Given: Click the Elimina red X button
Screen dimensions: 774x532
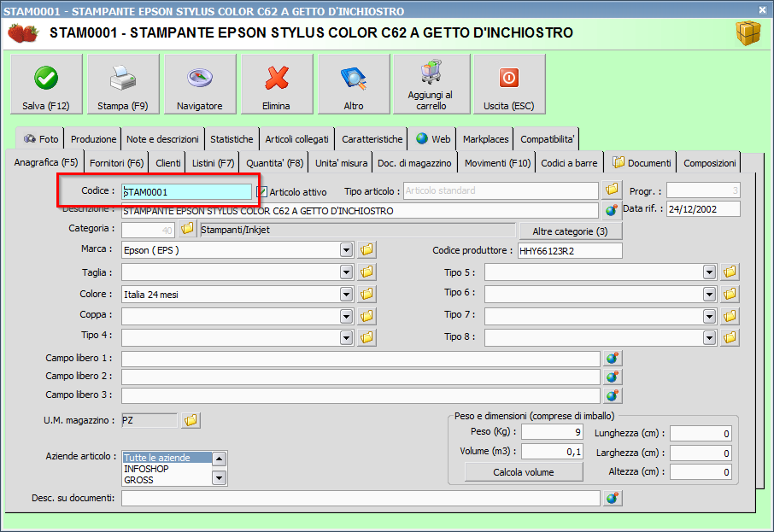Looking at the screenshot, I should [x=277, y=85].
